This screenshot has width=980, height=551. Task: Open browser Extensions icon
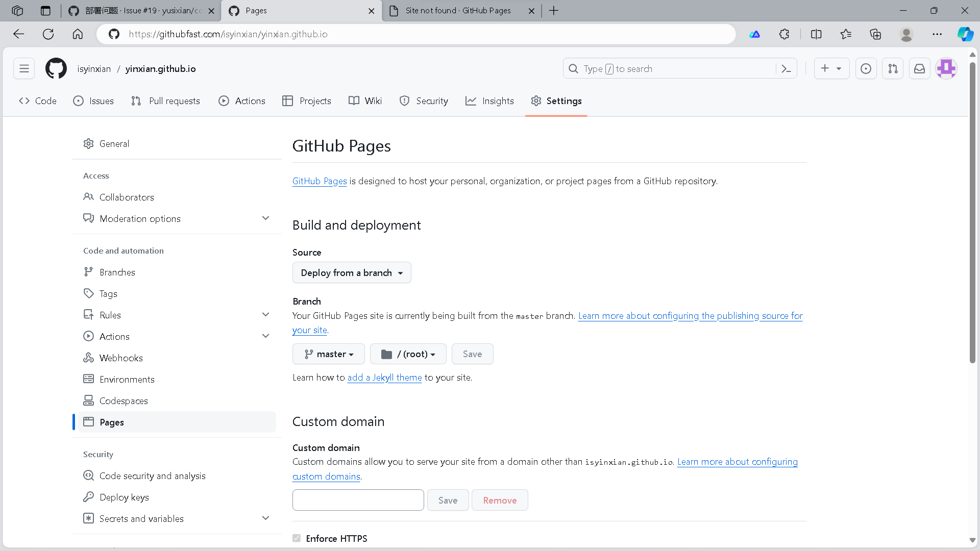pyautogui.click(x=784, y=34)
